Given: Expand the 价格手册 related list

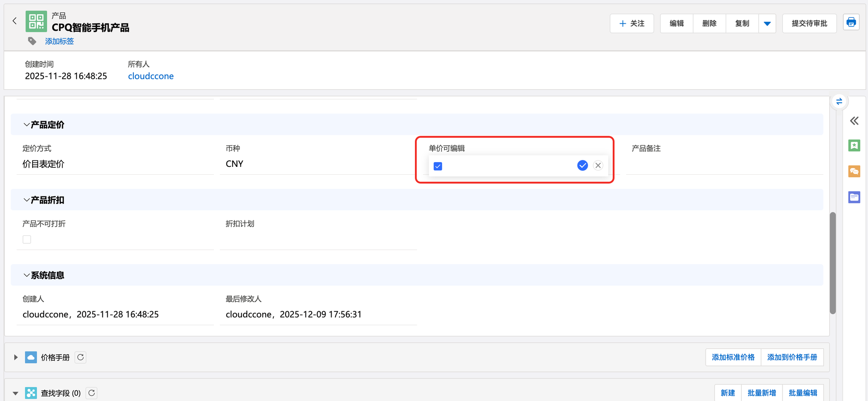Looking at the screenshot, I should coord(16,357).
